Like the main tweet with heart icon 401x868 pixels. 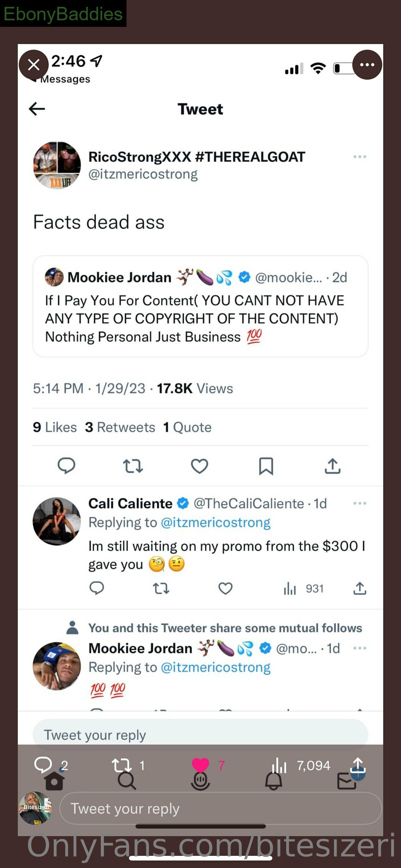(199, 466)
